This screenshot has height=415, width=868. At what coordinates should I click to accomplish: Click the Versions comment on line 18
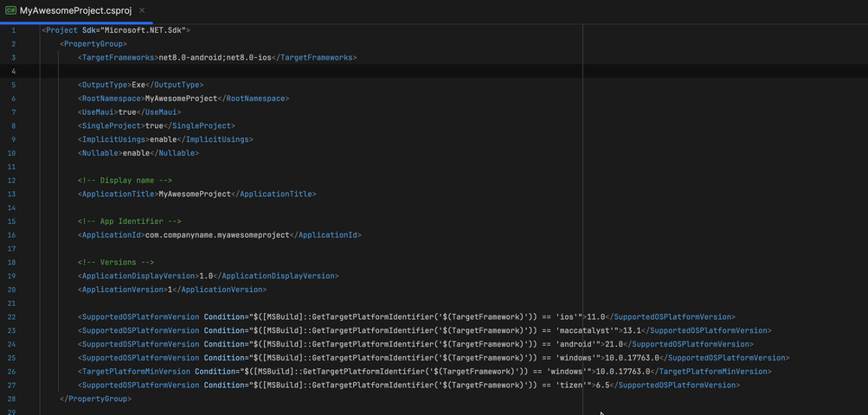[x=116, y=262]
